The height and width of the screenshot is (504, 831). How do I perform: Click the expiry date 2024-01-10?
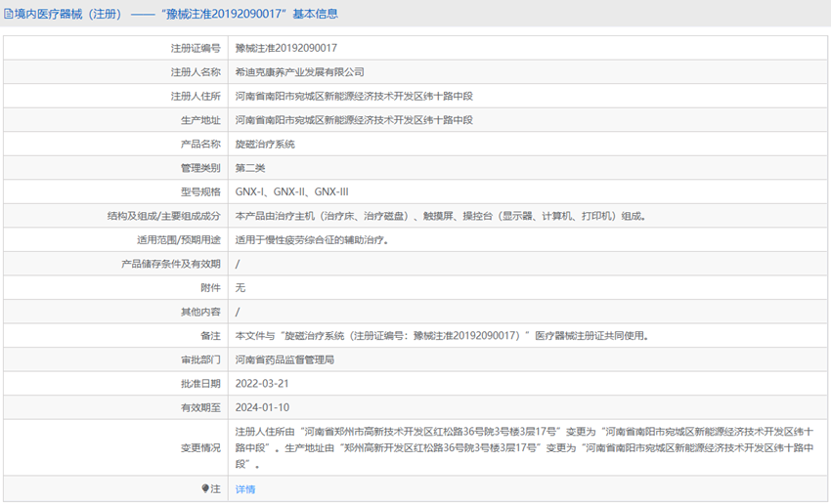(x=262, y=407)
